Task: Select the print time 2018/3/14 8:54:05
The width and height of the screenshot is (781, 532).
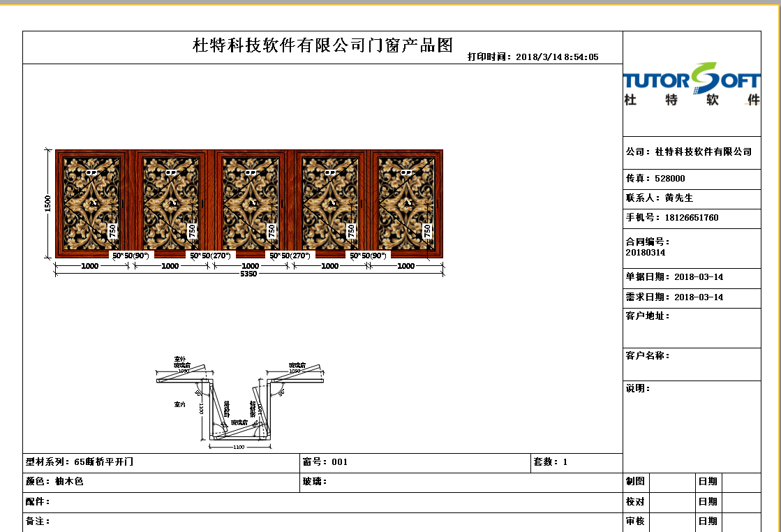Action: click(x=557, y=57)
